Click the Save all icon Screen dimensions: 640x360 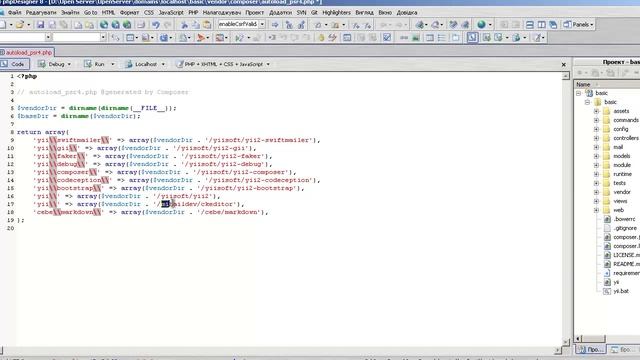tap(52, 24)
